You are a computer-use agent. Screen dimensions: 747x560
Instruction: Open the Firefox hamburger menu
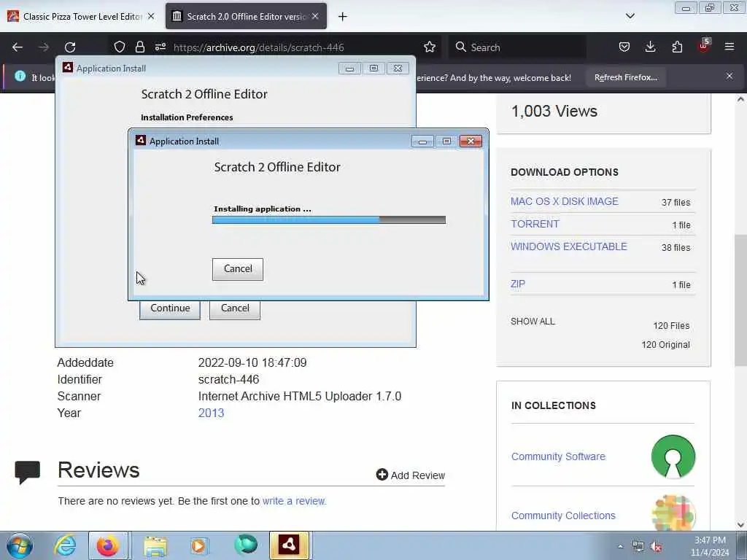coord(729,47)
